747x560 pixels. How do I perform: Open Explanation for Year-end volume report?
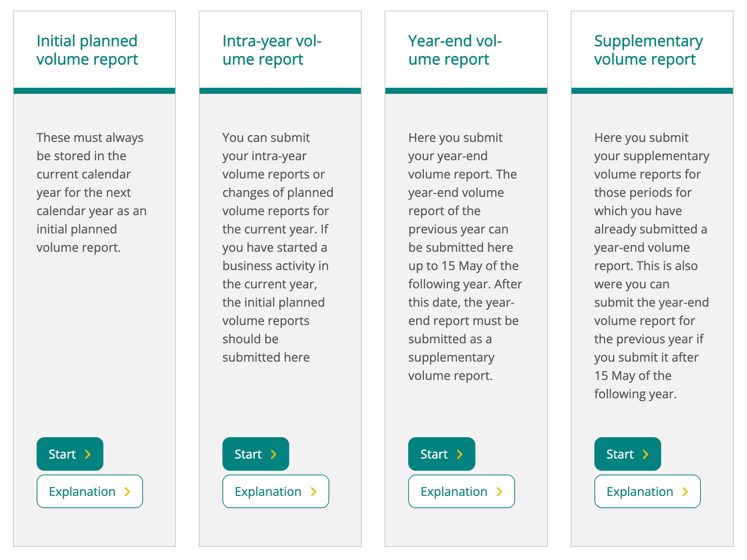point(461,491)
